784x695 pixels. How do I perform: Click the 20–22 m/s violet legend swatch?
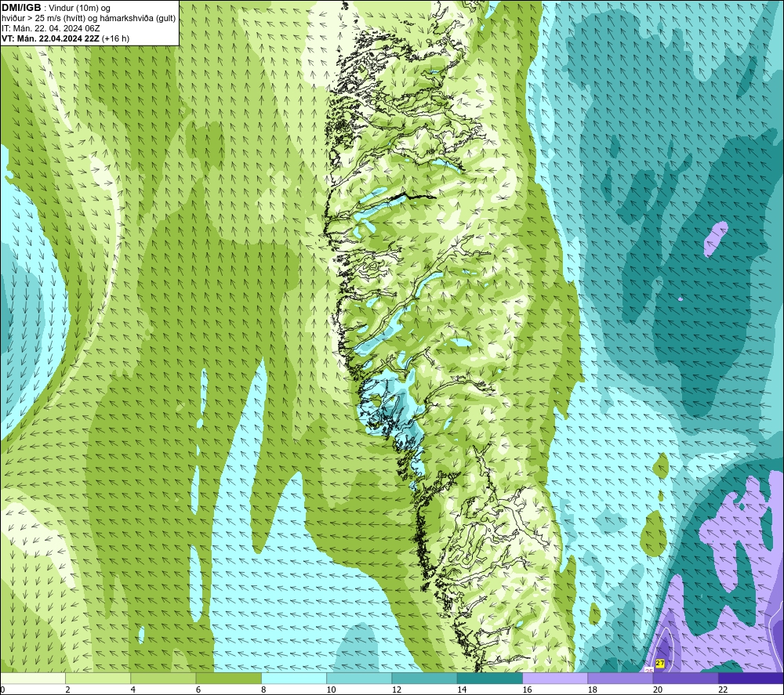686,679
